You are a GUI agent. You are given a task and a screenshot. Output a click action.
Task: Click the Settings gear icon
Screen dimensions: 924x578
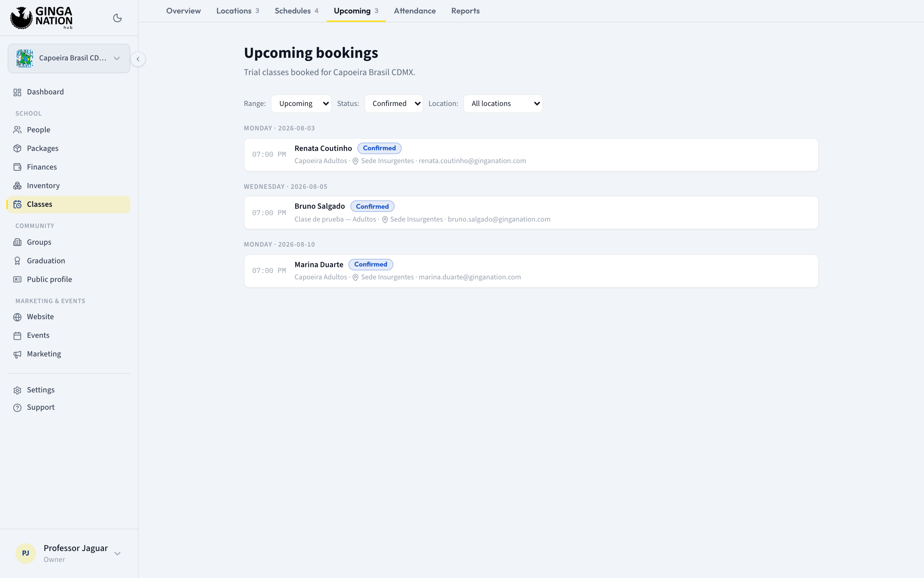[17, 390]
